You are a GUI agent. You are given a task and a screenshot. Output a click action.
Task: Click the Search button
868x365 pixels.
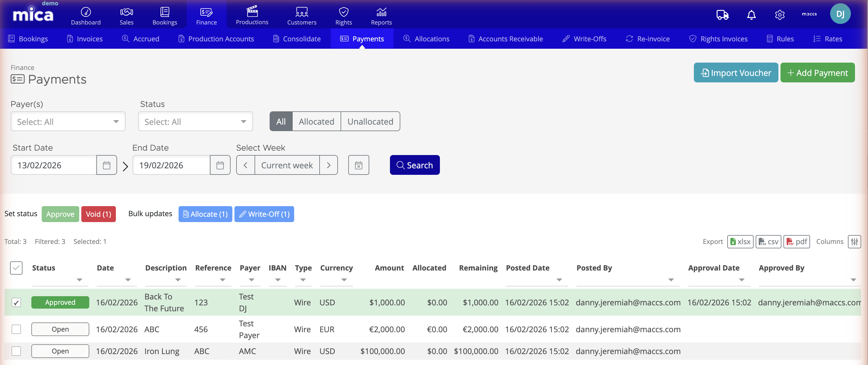[x=415, y=165]
